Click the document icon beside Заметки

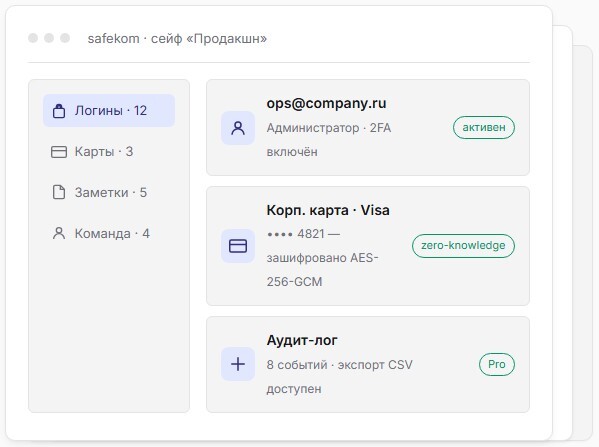click(x=59, y=192)
